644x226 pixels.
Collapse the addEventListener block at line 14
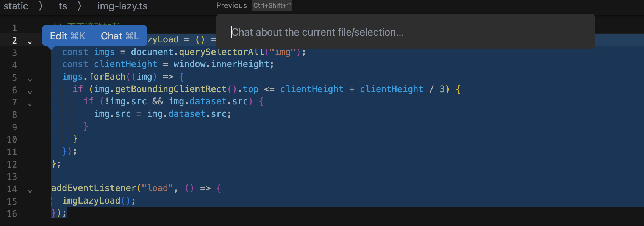click(30, 192)
